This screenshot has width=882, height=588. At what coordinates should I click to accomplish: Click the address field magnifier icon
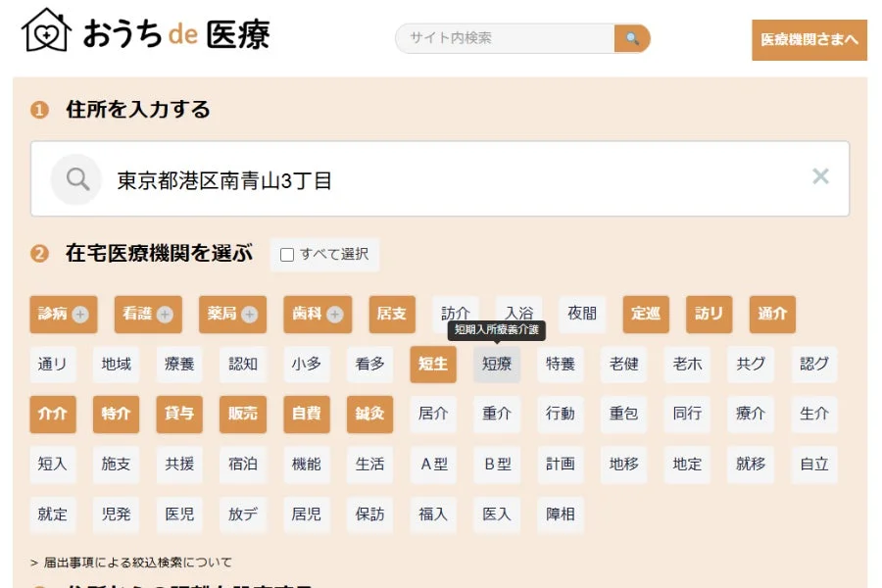point(76,179)
